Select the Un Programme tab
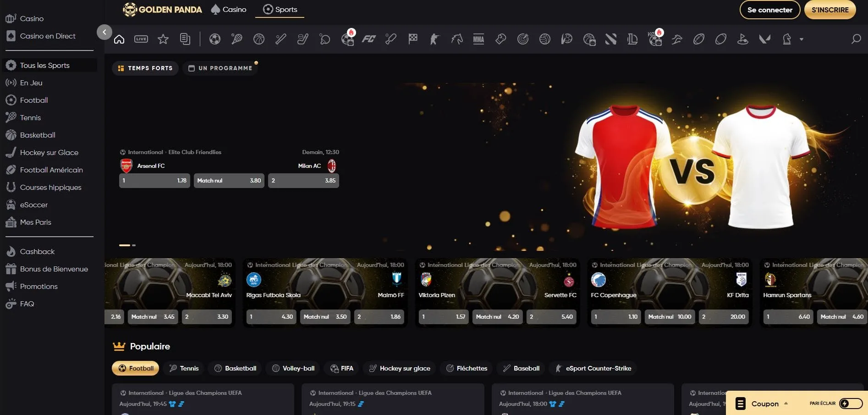This screenshot has width=868, height=415. pos(220,68)
